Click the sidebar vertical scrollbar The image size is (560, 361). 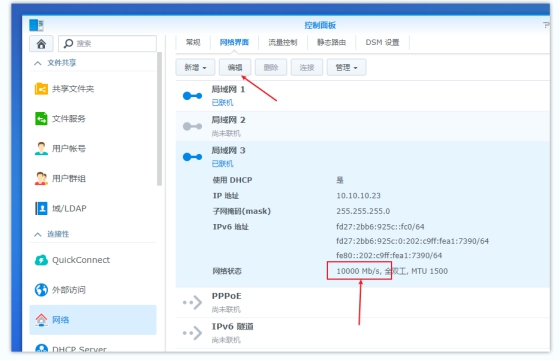click(x=159, y=119)
